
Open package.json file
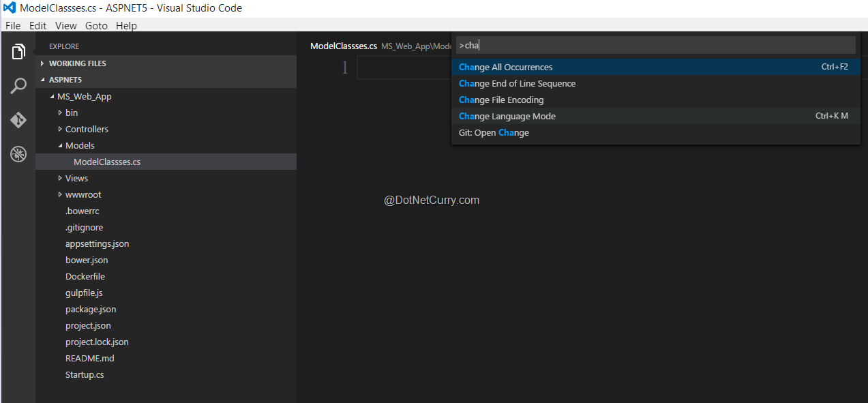[166, 309]
